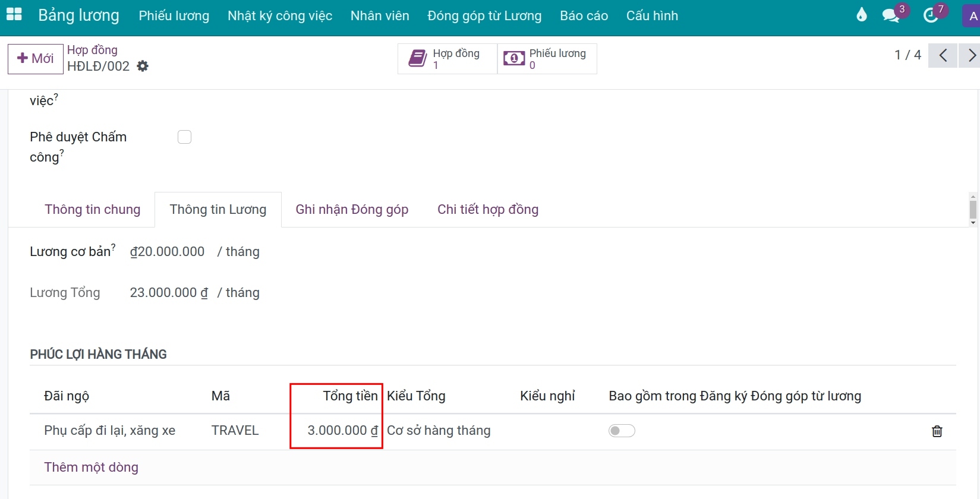
Task: Toggle Bao gồm trong Đăng ký Đóng góp switch
Action: pos(622,431)
